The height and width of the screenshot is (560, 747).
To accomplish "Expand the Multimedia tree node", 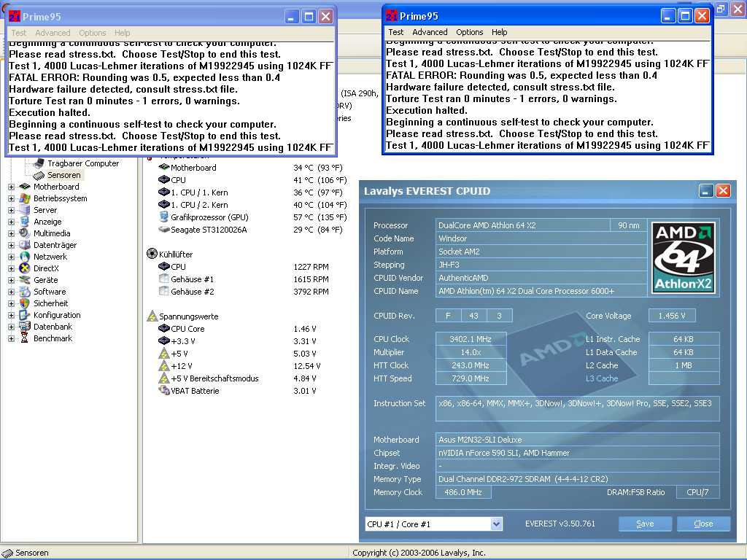I will pos(12,234).
